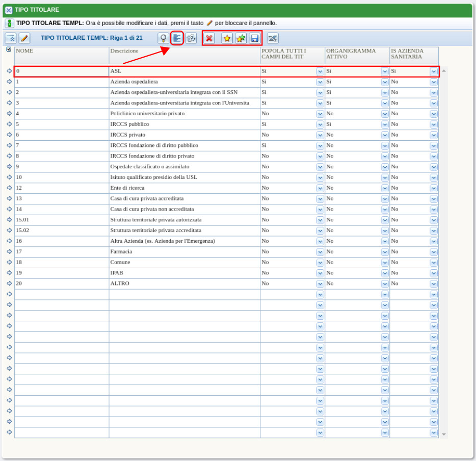This screenshot has width=476, height=461.
Task: Open POPOLA TUTTI dropdown for ASL row
Action: 320,71
